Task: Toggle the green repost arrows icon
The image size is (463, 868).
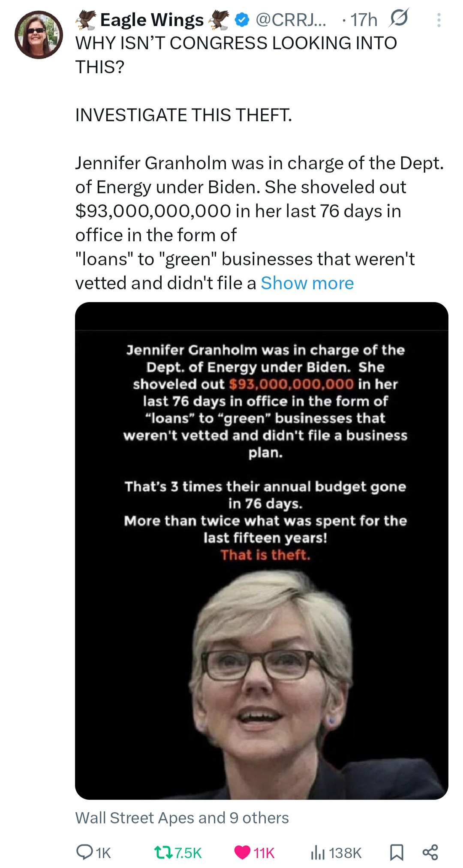Action: click(163, 852)
